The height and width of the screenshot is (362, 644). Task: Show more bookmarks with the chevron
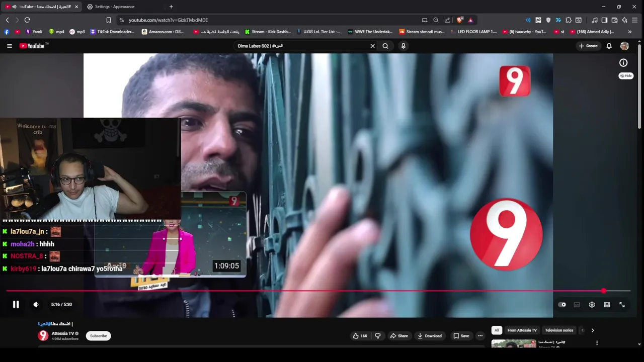tap(629, 32)
